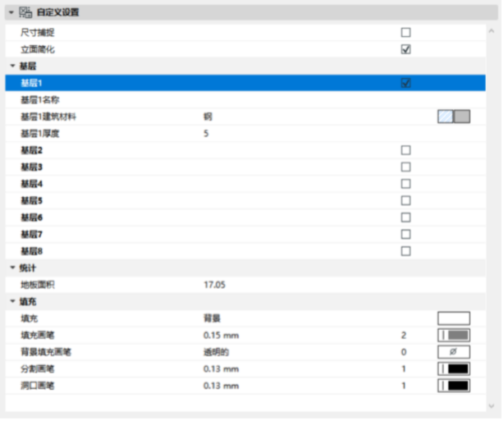Select the 基层1厚度 label
The width and height of the screenshot is (504, 421).
click(x=40, y=134)
